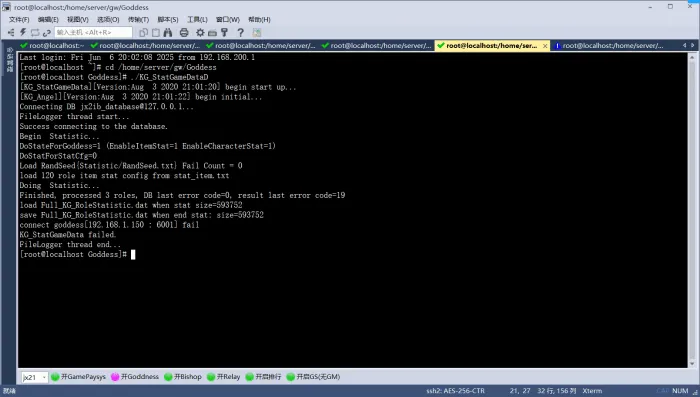The width and height of the screenshot is (700, 397).
Task: Click the Find binoculars icon
Action: (168, 32)
